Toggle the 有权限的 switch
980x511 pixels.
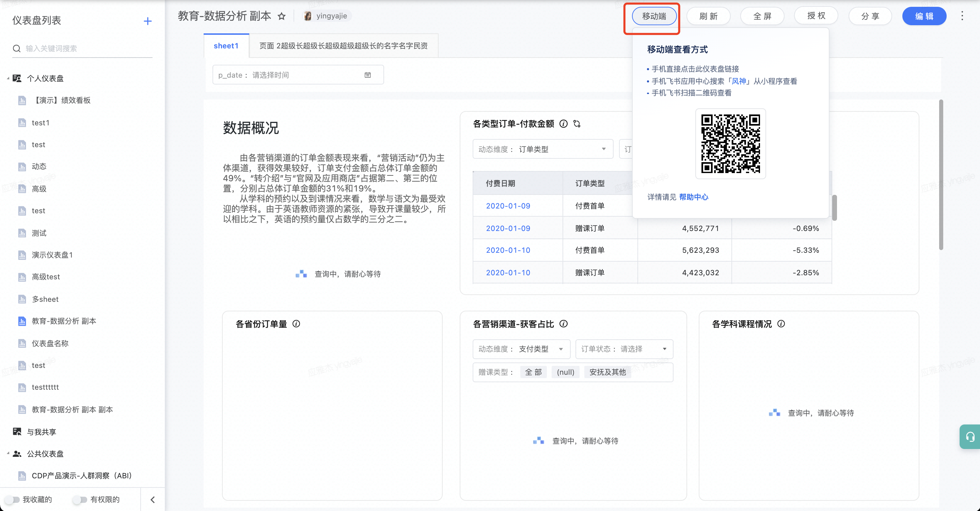(80, 499)
